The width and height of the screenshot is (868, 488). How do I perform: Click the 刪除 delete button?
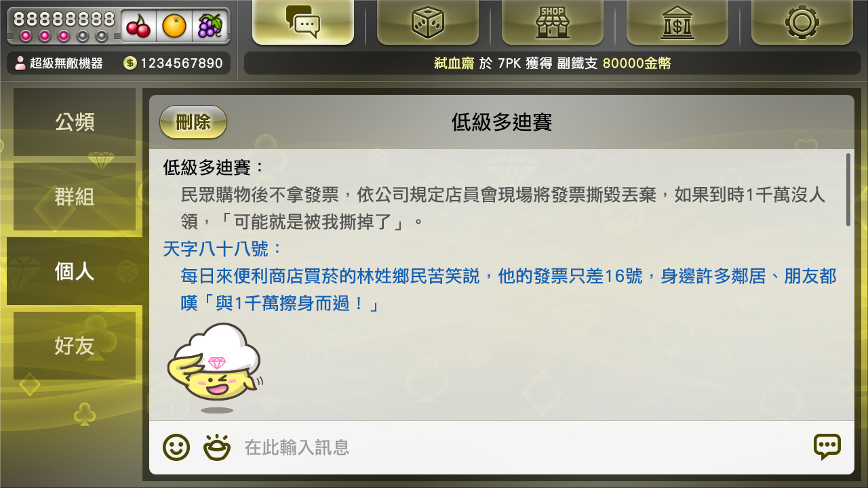point(193,122)
